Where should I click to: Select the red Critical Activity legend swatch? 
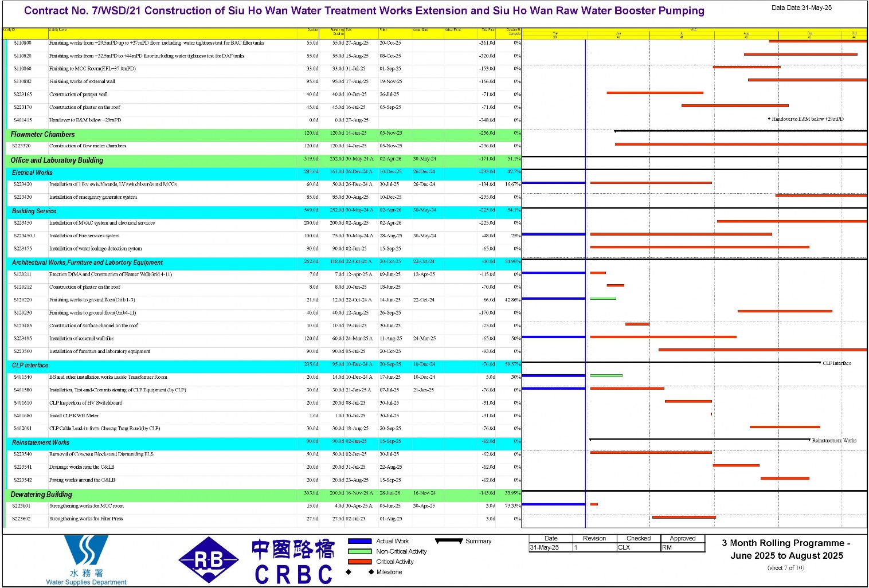360,562
